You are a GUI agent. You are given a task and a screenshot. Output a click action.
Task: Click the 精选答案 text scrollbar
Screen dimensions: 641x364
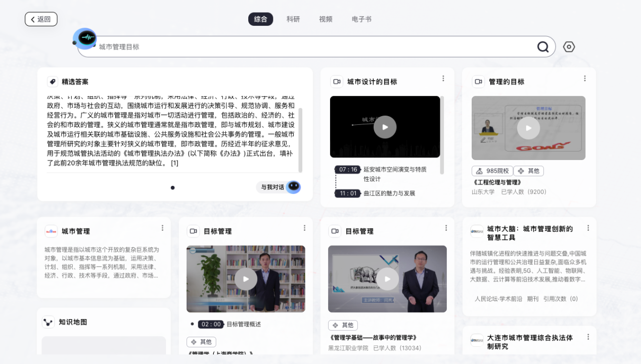click(300, 139)
